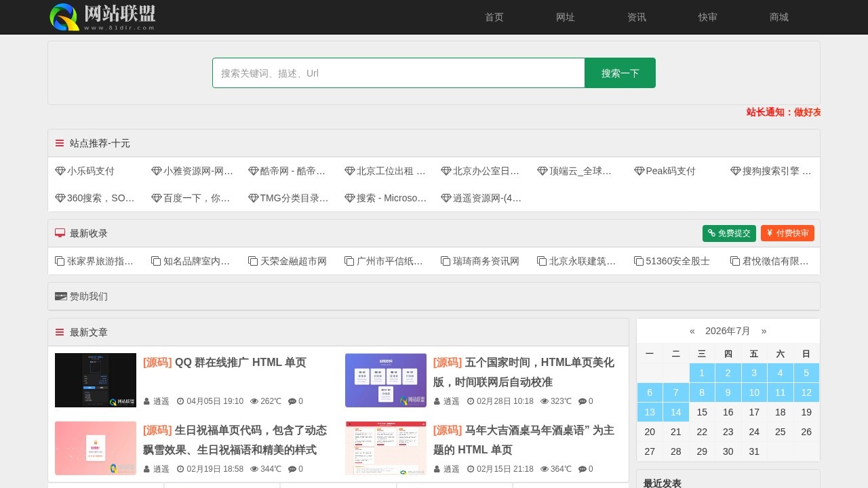Open the Peak码支付 link
The width and height of the screenshot is (868, 488).
point(665,171)
